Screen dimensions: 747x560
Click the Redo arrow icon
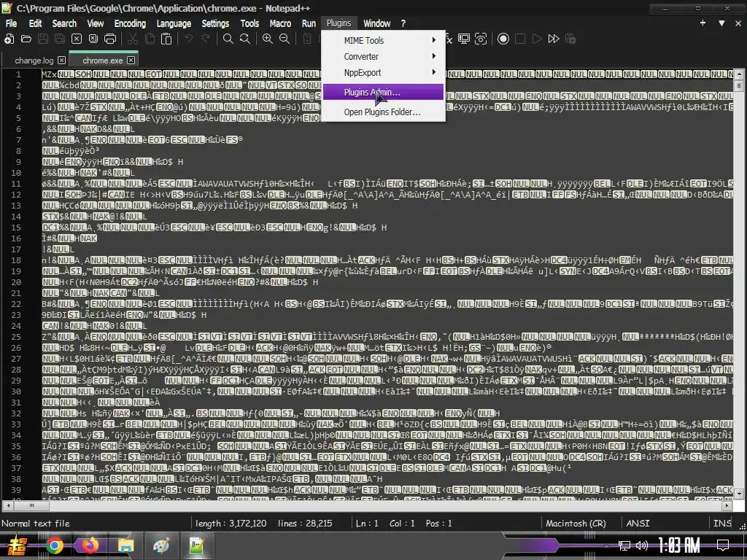click(x=205, y=39)
